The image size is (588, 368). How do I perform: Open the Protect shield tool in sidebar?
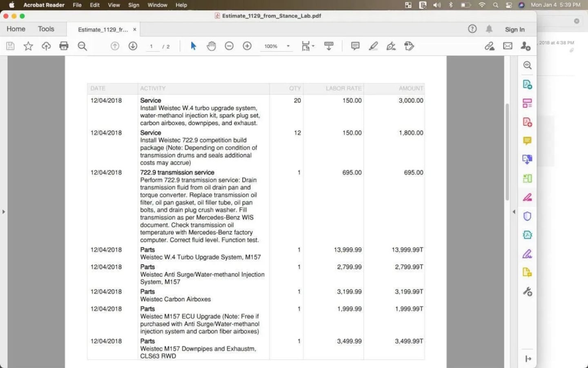(527, 216)
